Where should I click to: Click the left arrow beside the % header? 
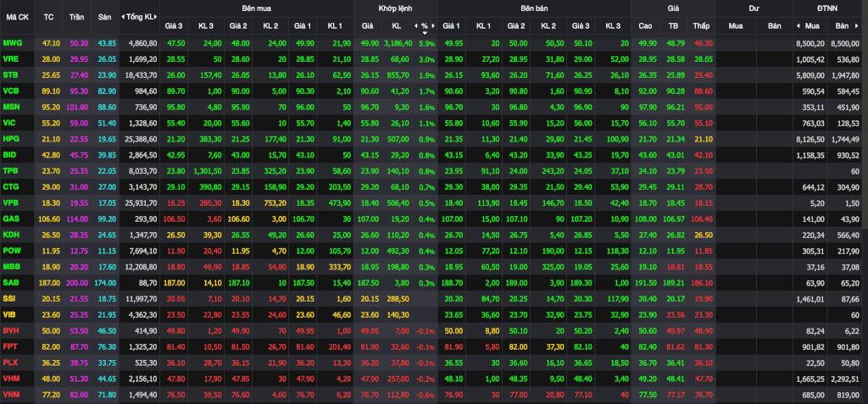(x=416, y=25)
